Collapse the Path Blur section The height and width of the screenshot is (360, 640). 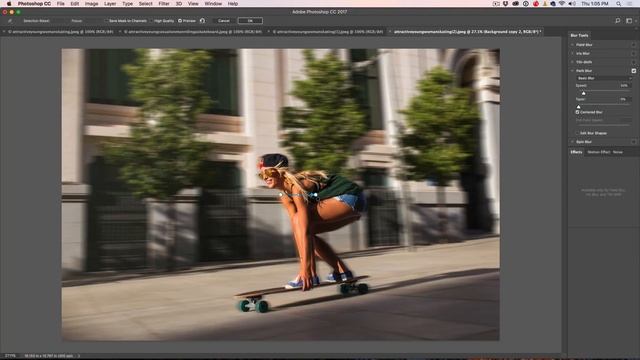click(x=572, y=71)
